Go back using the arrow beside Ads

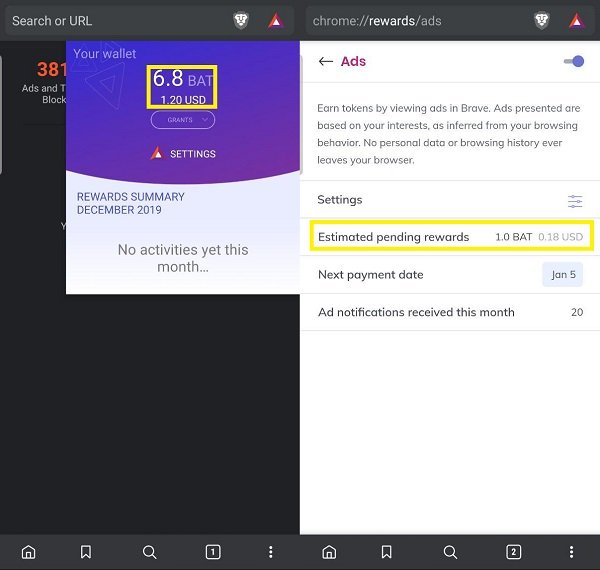326,61
